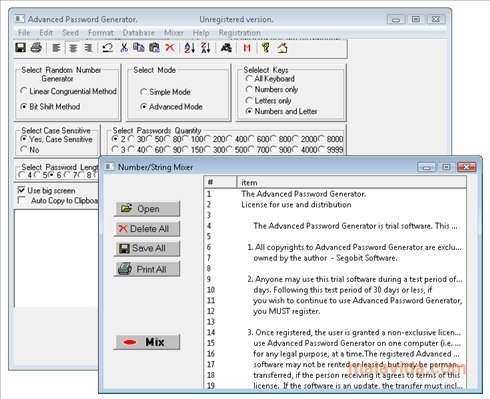Select list row 'License for use and distribution'
Screen dimensions: 490x399
coord(335,205)
